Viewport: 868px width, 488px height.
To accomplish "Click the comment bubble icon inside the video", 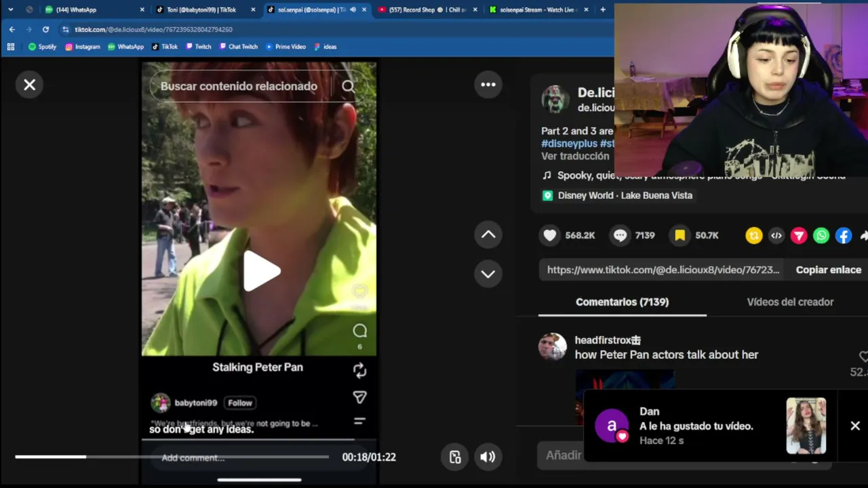I will tap(359, 331).
